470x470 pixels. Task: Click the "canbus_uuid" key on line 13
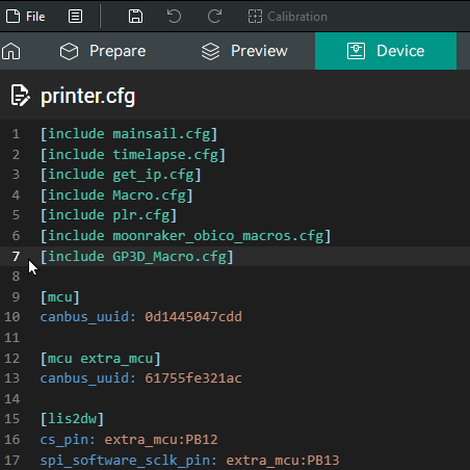coord(84,378)
